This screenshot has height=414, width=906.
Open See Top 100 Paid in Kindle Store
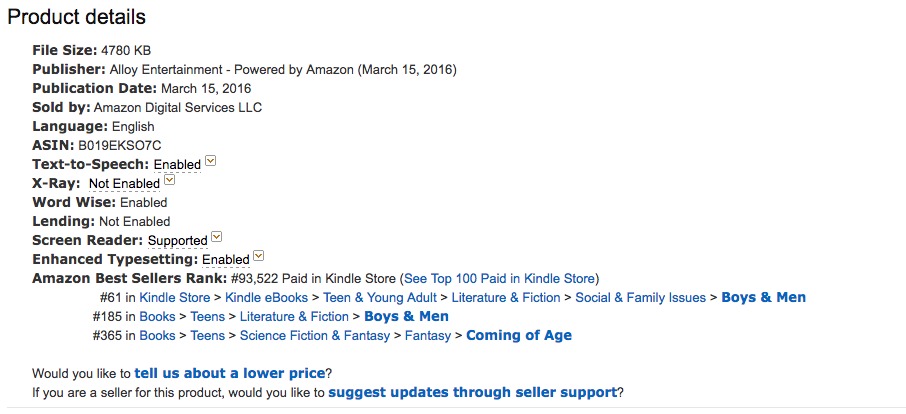(x=499, y=278)
